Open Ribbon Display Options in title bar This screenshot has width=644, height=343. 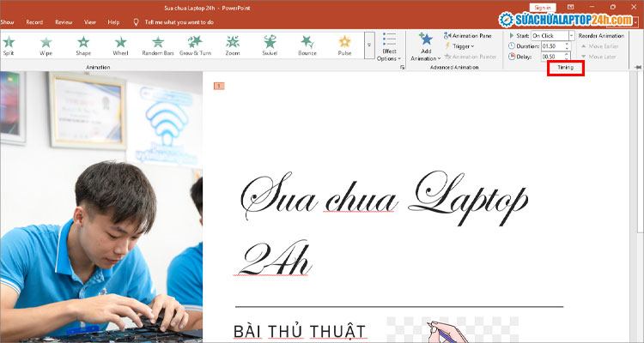tap(570, 7)
